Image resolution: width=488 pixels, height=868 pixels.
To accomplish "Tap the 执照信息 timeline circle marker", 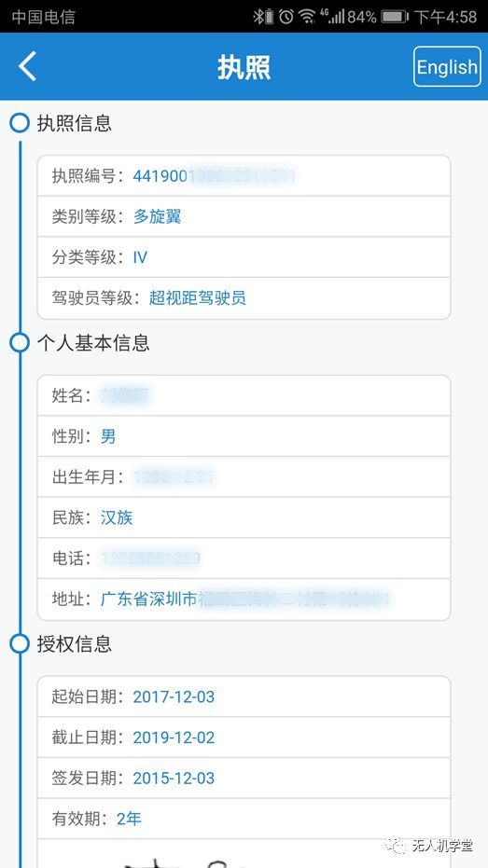I will [x=20, y=123].
